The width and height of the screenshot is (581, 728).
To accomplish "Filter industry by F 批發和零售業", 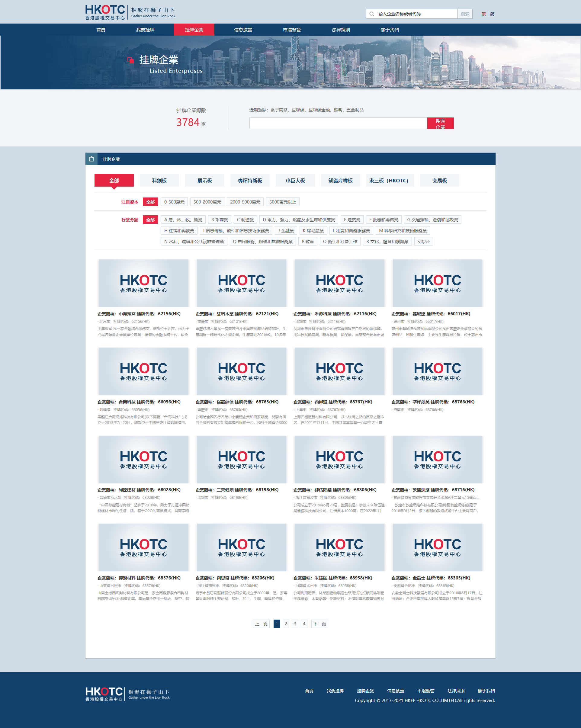I will pyautogui.click(x=384, y=220).
